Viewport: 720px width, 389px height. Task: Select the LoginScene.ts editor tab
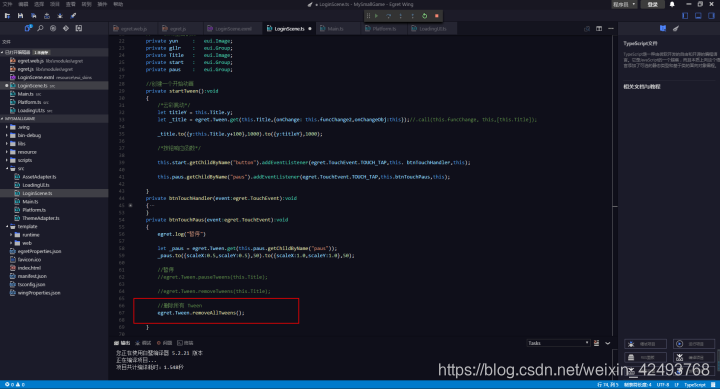289,28
